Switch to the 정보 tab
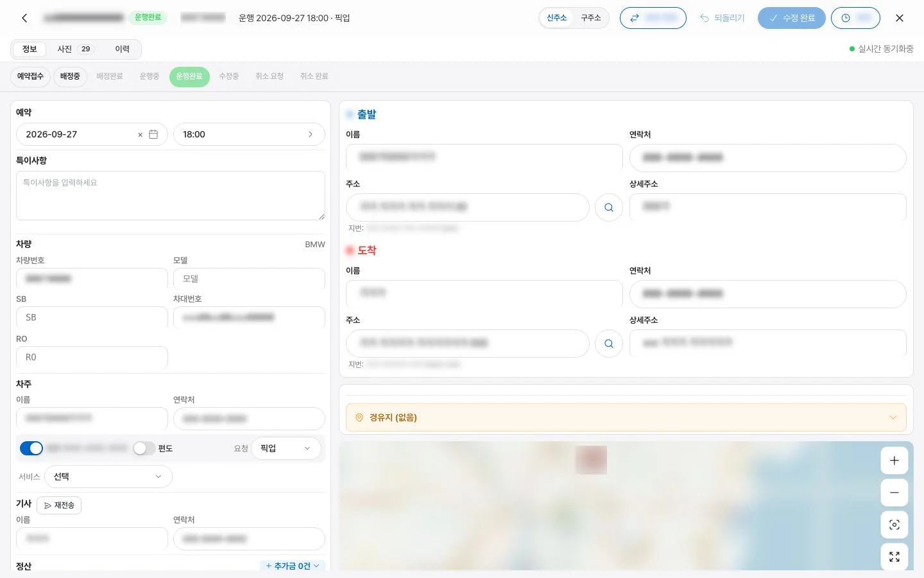The height and width of the screenshot is (578, 924). (x=30, y=49)
